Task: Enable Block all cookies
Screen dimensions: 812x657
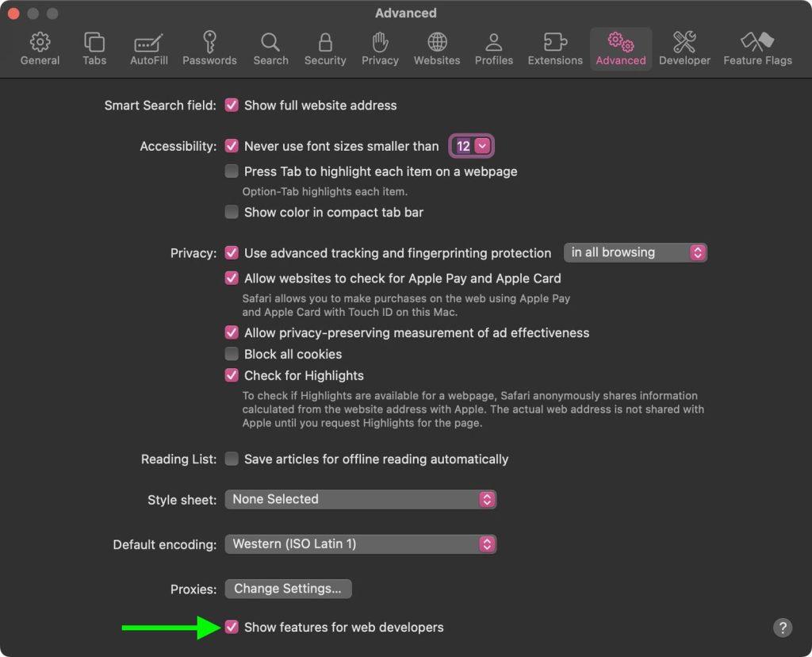Action: click(x=232, y=354)
